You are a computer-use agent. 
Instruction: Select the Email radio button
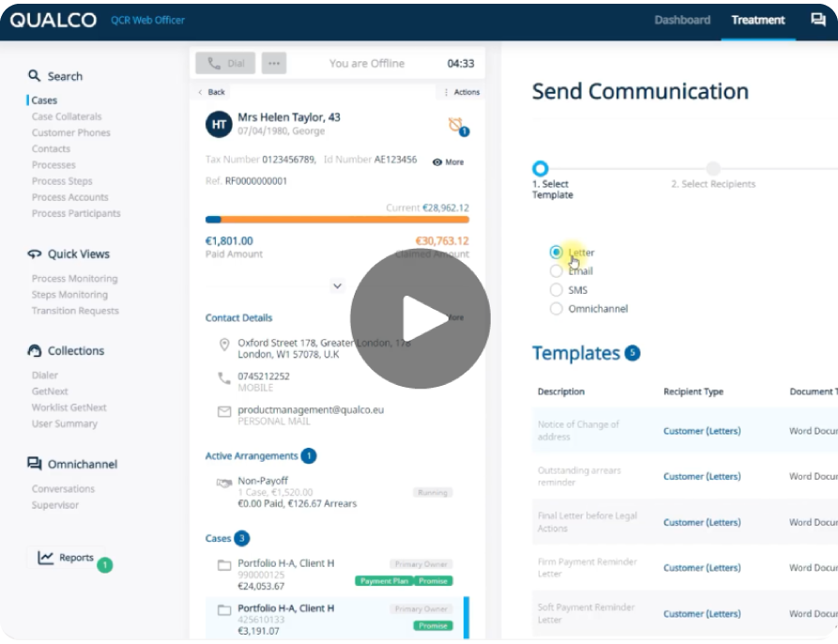pyautogui.click(x=556, y=270)
